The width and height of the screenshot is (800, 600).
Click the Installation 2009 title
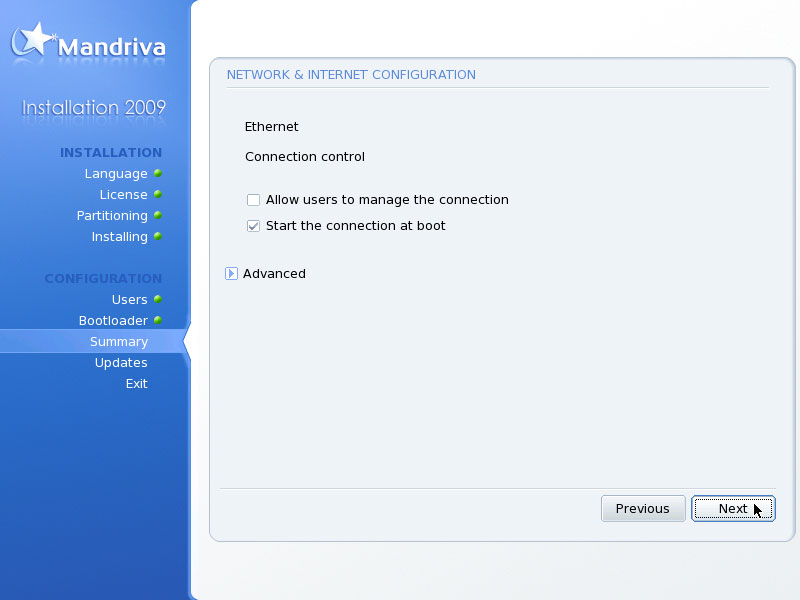coord(93,108)
